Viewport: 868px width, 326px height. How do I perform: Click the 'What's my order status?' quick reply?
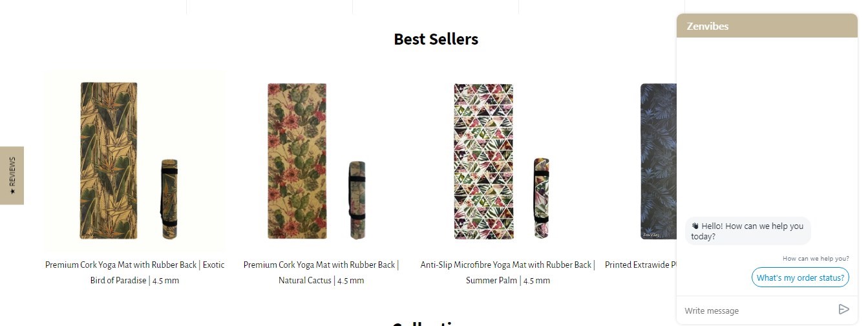click(x=800, y=277)
